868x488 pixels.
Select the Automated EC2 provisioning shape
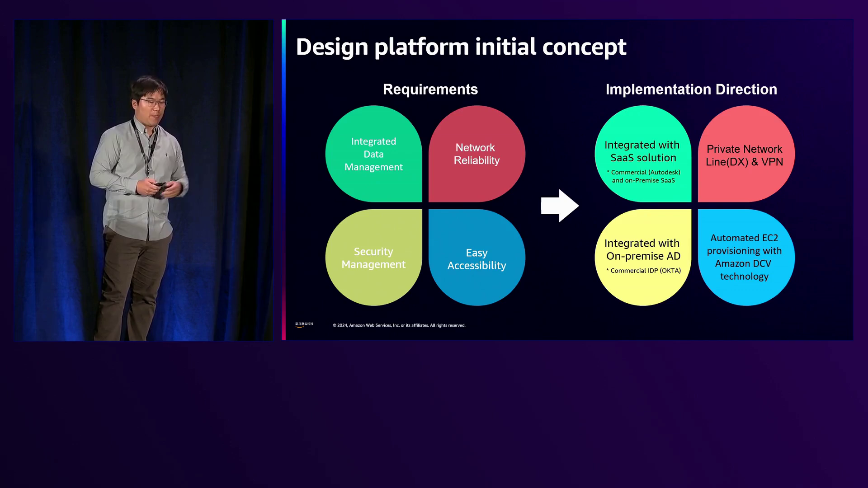[x=745, y=257]
